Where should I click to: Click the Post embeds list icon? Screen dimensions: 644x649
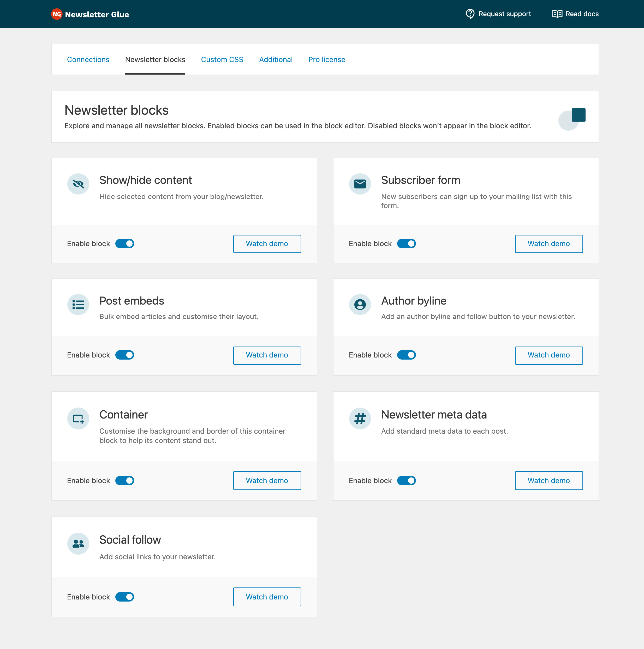[78, 304]
